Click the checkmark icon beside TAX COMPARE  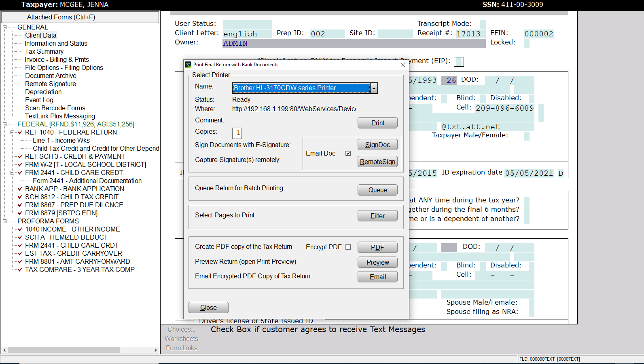pyautogui.click(x=20, y=269)
